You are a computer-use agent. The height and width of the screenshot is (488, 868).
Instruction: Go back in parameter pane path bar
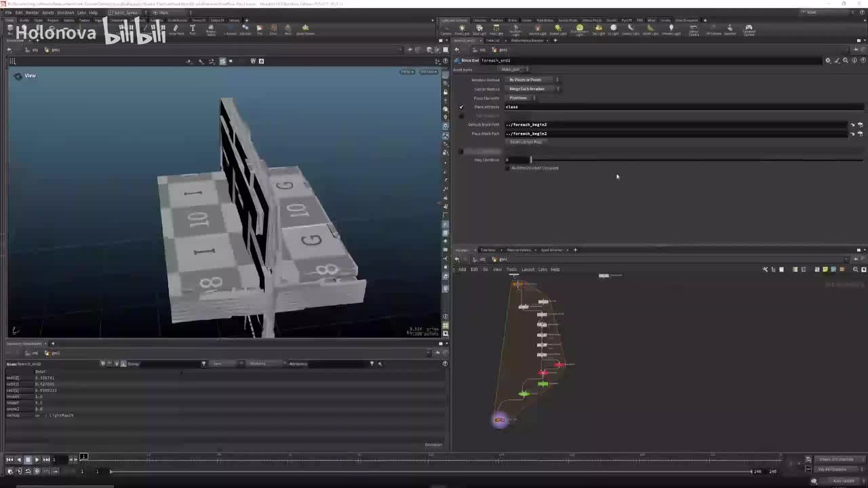point(457,49)
